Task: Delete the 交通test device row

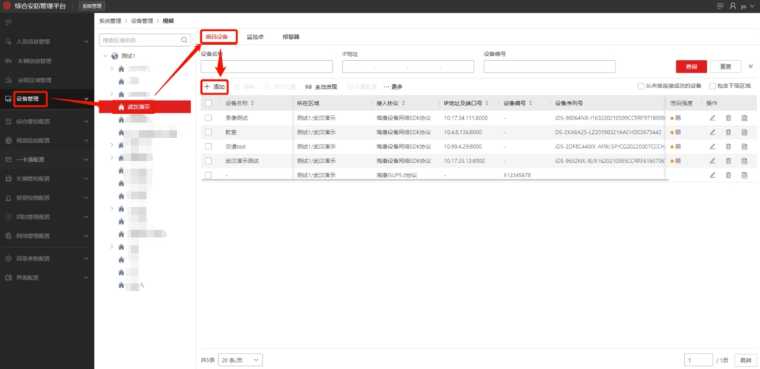Action: click(728, 146)
